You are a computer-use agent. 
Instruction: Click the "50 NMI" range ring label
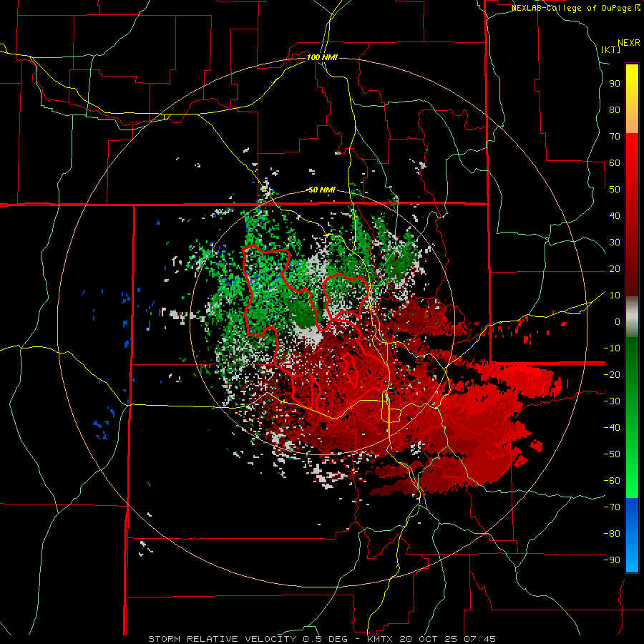322,190
